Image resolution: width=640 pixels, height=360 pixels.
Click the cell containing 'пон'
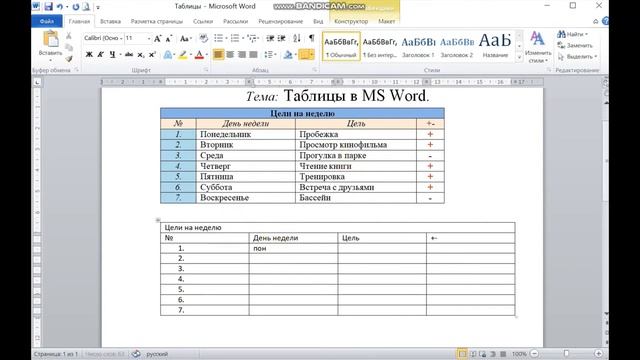click(x=293, y=248)
